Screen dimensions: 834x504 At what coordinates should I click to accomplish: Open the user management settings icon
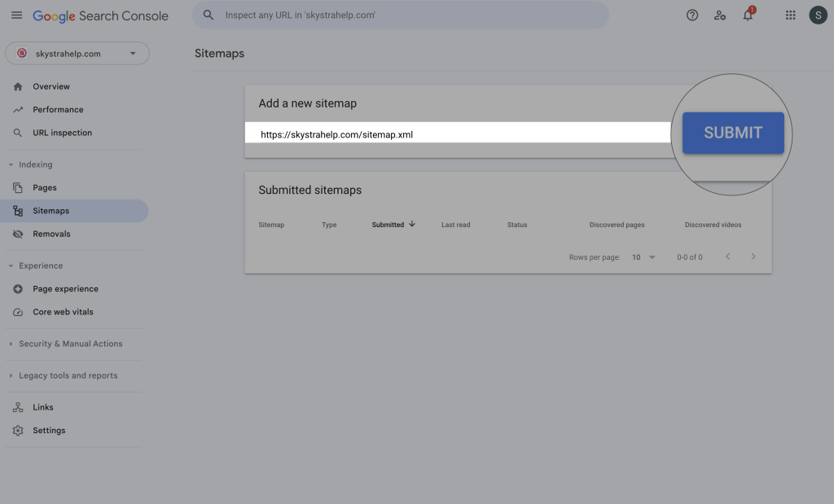coord(720,15)
